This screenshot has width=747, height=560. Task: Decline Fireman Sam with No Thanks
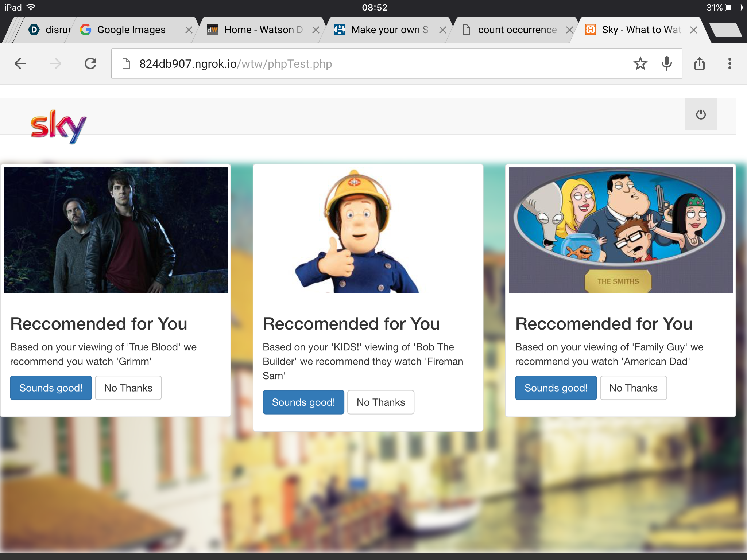pos(380,402)
